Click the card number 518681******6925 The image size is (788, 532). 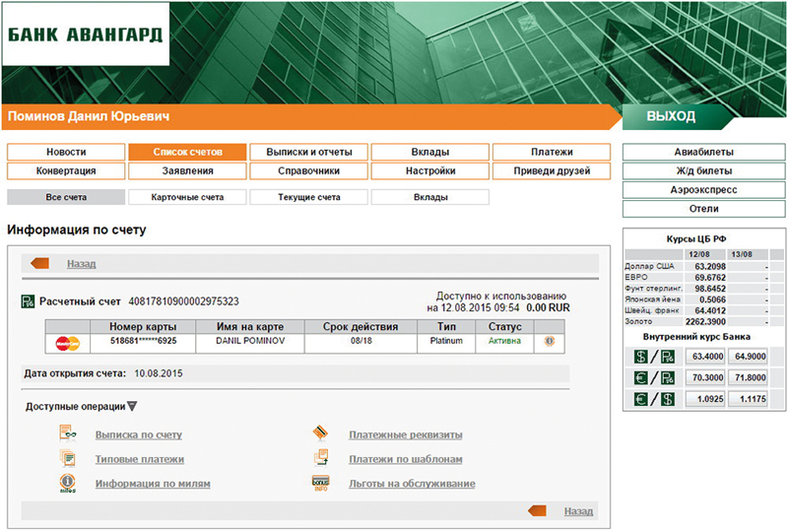143,341
